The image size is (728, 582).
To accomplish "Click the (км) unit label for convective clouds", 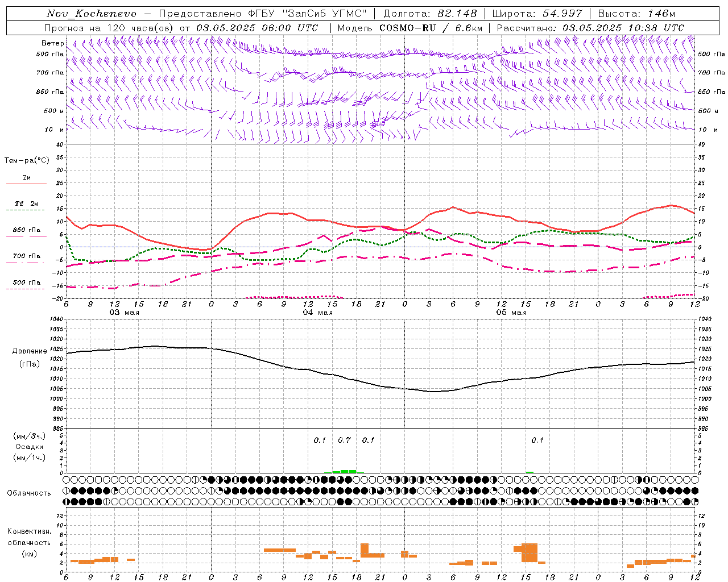I will point(30,554).
